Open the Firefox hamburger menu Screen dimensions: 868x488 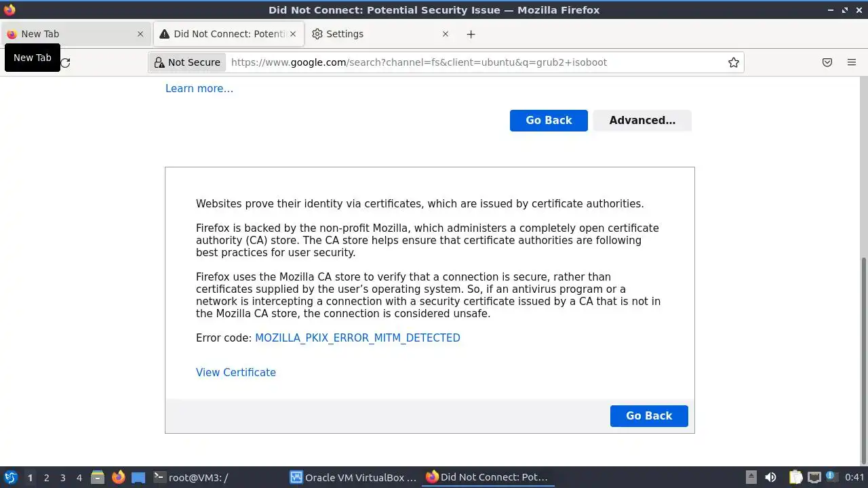pyautogui.click(x=852, y=62)
